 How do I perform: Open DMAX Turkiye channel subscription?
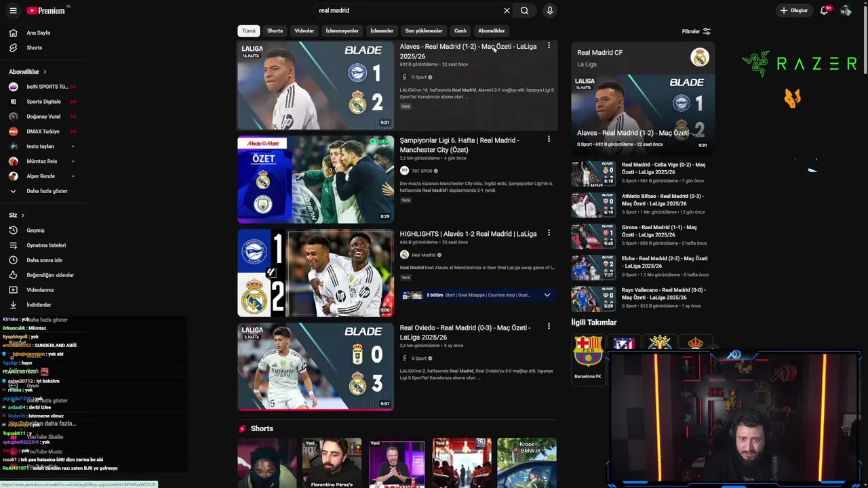tap(41, 131)
